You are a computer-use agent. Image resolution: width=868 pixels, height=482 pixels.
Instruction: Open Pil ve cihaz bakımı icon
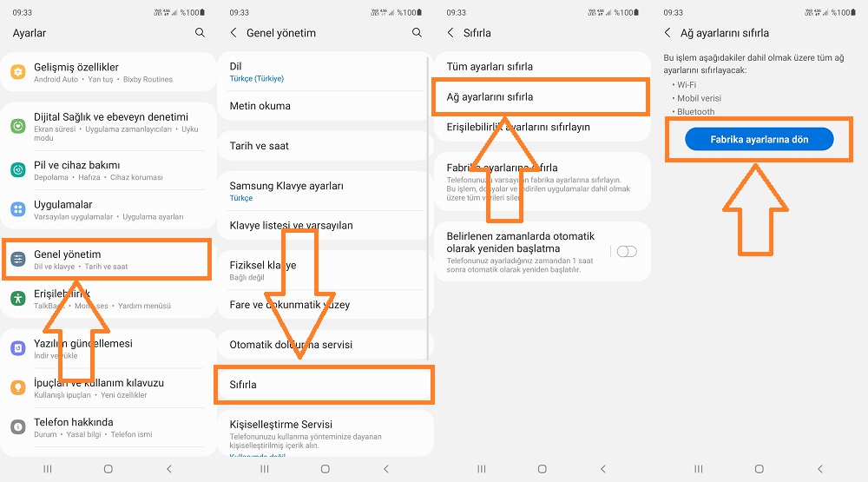(18, 170)
